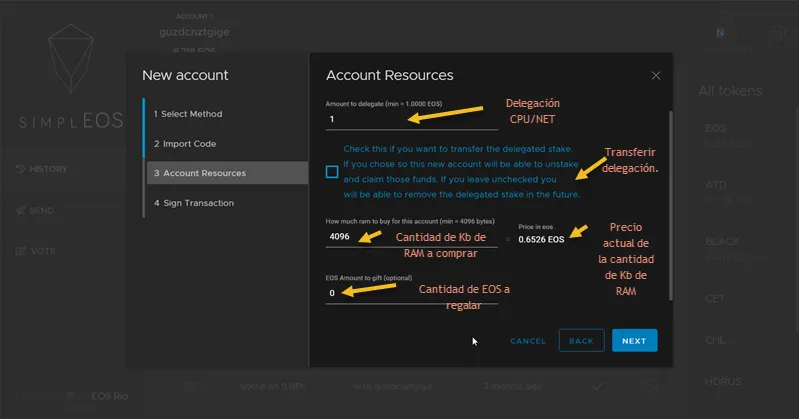Click the CANCEL button

(528, 341)
